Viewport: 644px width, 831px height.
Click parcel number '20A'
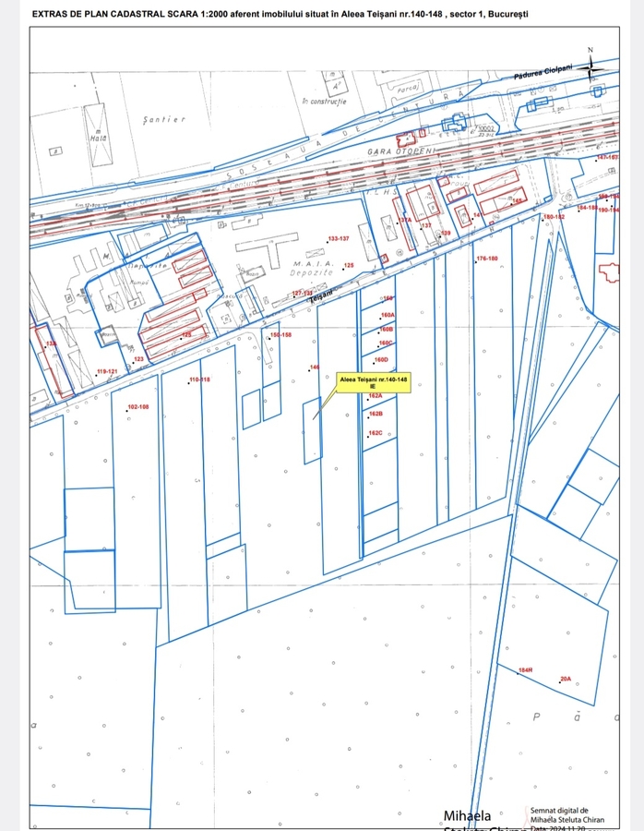coord(566,679)
